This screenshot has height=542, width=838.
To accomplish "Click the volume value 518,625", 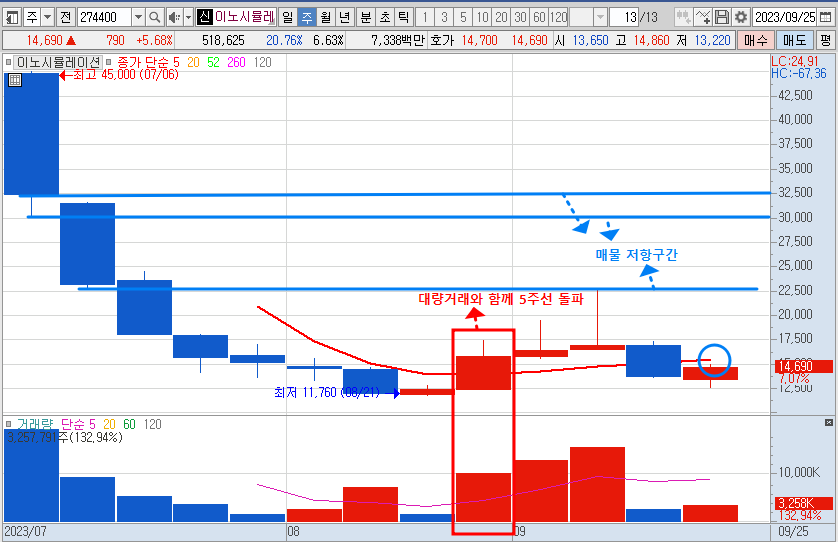I will 223,40.
